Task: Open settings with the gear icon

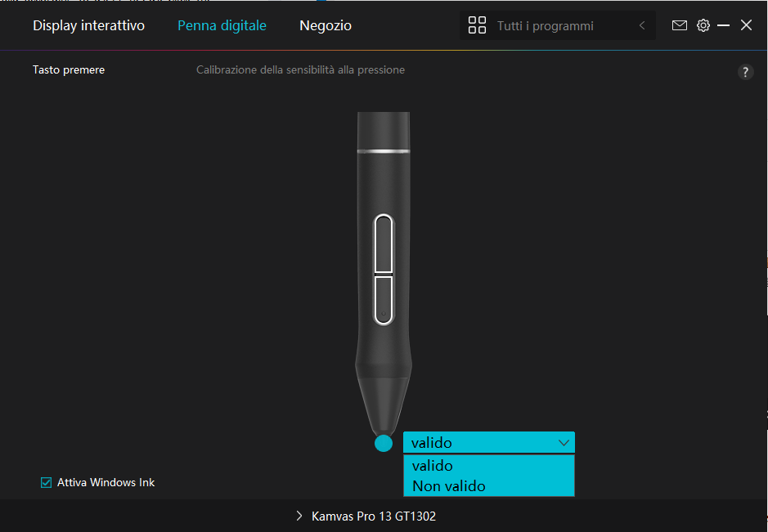Action: [703, 25]
